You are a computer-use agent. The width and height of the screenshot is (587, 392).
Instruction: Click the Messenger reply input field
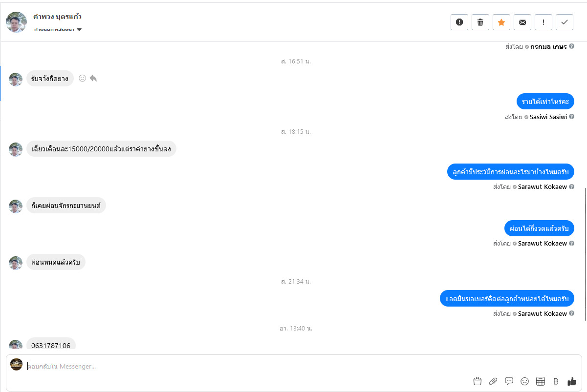coord(244,366)
